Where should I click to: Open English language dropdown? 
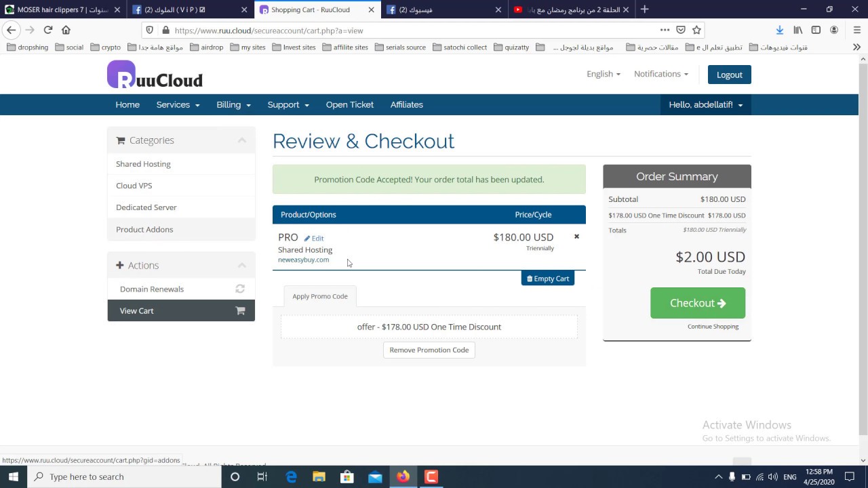[x=604, y=74]
